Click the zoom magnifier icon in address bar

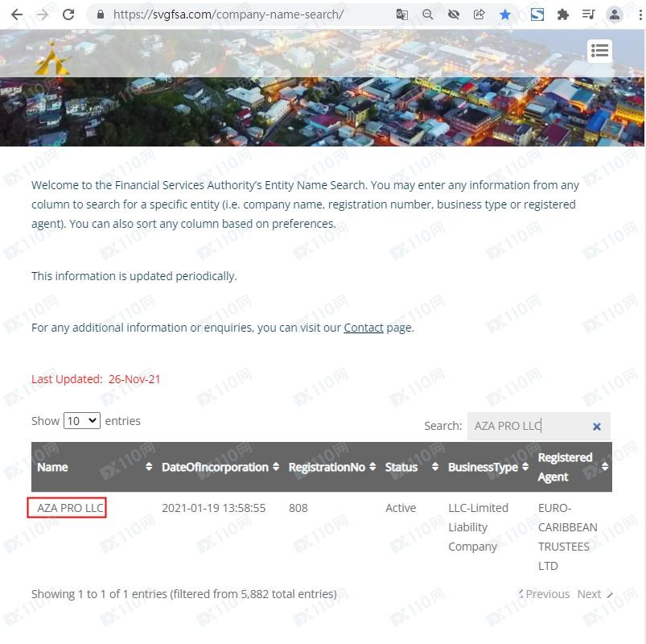[428, 14]
